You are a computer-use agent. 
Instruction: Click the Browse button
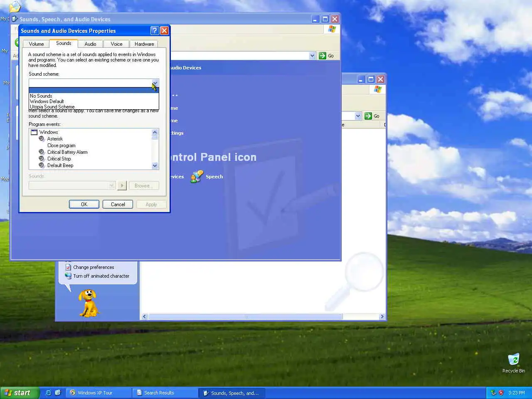[x=144, y=185]
